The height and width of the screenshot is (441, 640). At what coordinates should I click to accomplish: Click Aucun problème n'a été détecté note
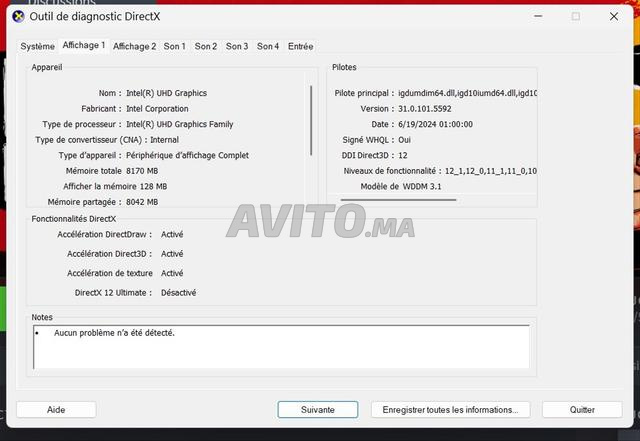[114, 333]
